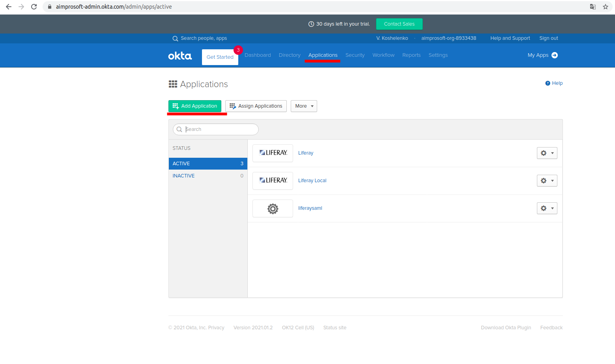Image resolution: width=615 pixels, height=364 pixels.
Task: Click the browser back arrow
Action: point(9,7)
